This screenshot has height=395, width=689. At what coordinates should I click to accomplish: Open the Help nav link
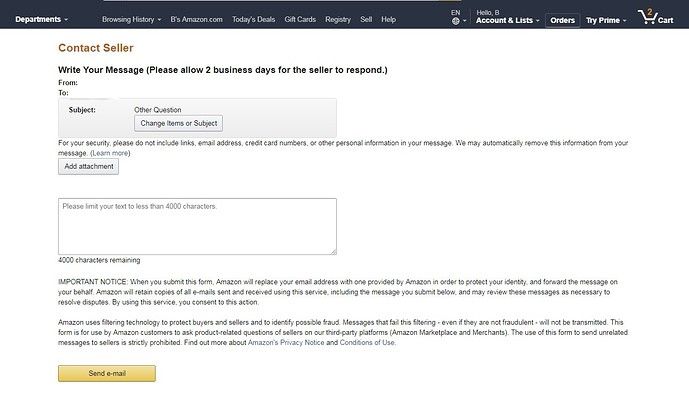[x=388, y=19]
